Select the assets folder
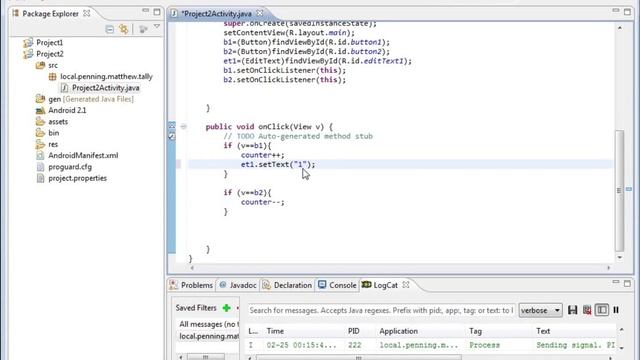640x360 pixels. click(58, 122)
